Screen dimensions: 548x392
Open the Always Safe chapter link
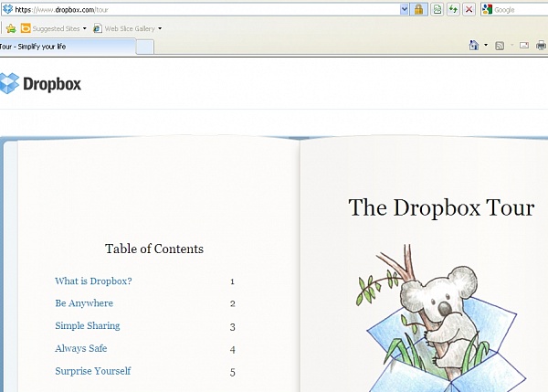pos(81,348)
